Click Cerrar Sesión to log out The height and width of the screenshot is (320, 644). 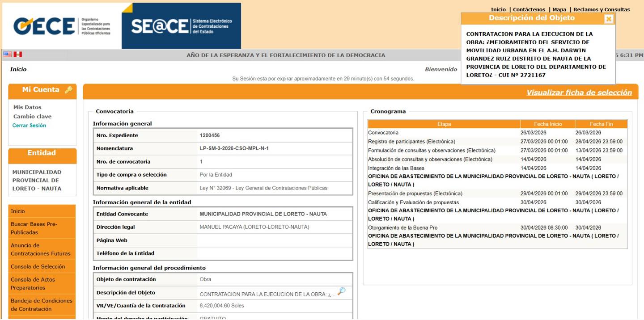coord(29,126)
